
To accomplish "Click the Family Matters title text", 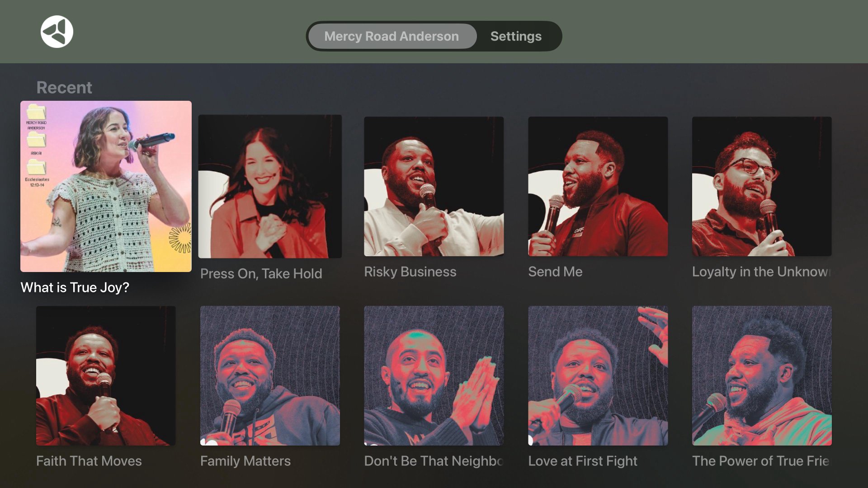I will tap(245, 461).
